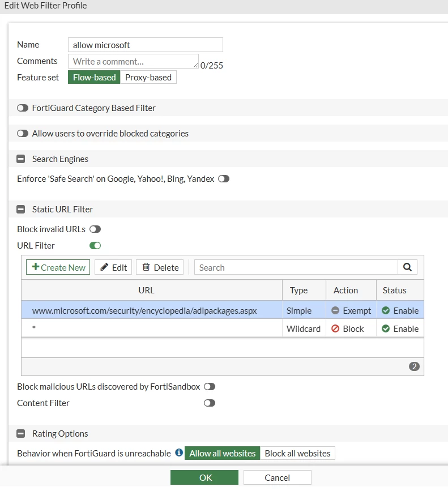Click the entry count badge showing 2
448x491 pixels.
(x=414, y=366)
